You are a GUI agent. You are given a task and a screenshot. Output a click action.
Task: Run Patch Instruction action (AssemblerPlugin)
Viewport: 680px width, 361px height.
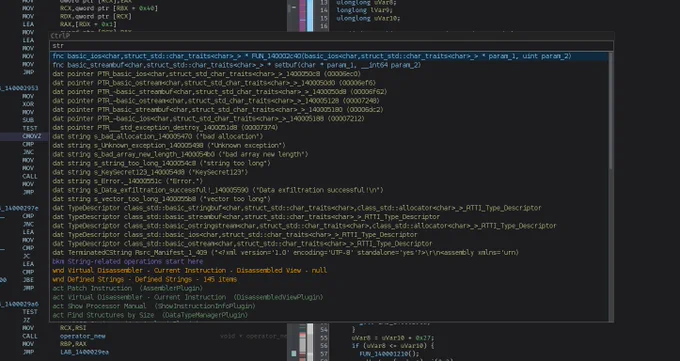click(x=329, y=288)
